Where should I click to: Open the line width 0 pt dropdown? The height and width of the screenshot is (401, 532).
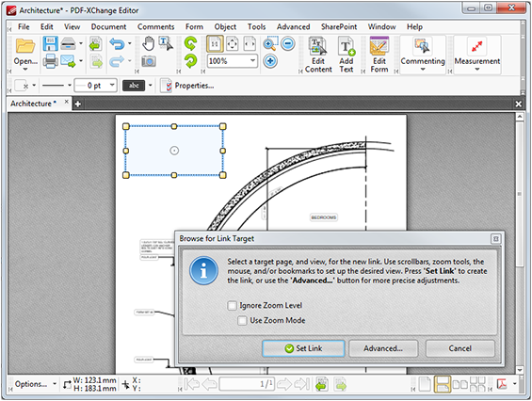point(112,85)
